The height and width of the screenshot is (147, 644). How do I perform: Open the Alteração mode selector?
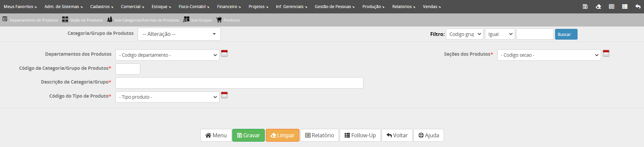point(179,34)
